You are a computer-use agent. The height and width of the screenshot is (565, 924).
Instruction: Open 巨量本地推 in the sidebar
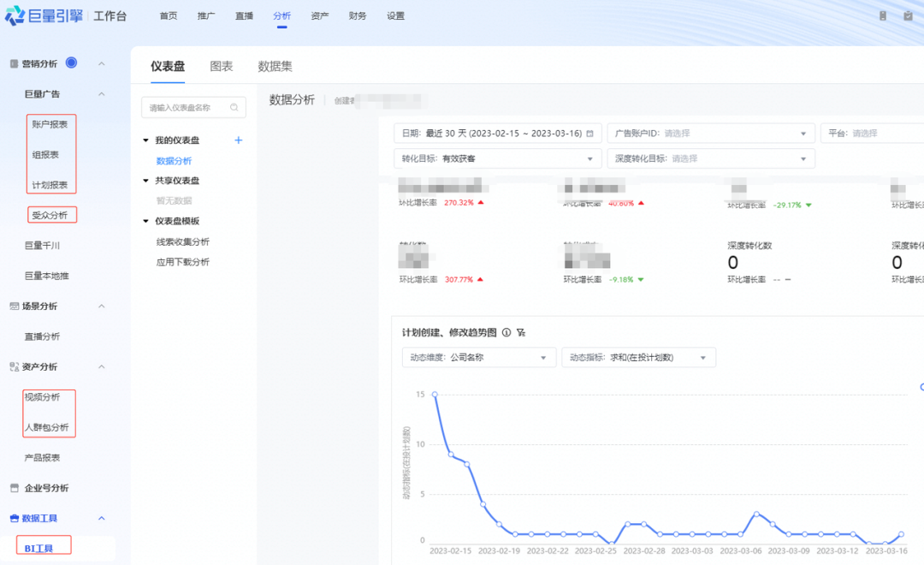coord(46,276)
